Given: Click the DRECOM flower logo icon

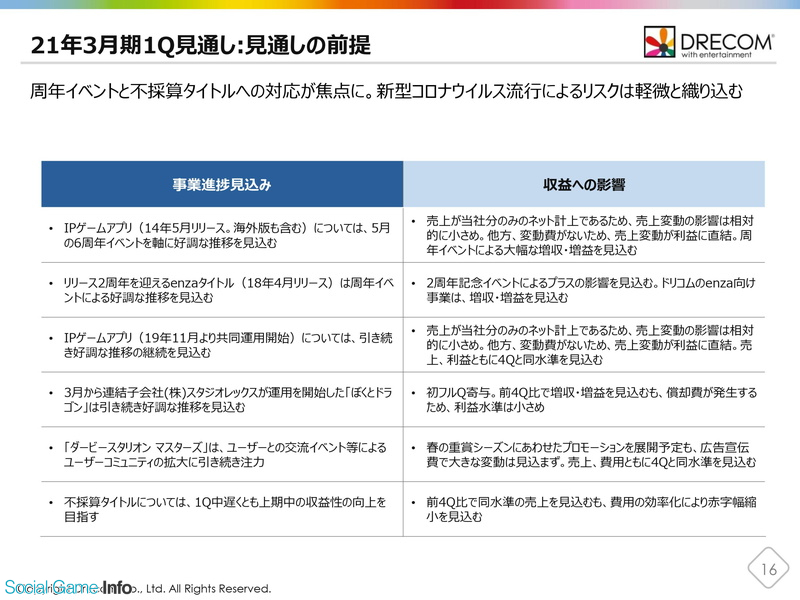Looking at the screenshot, I should click(659, 42).
